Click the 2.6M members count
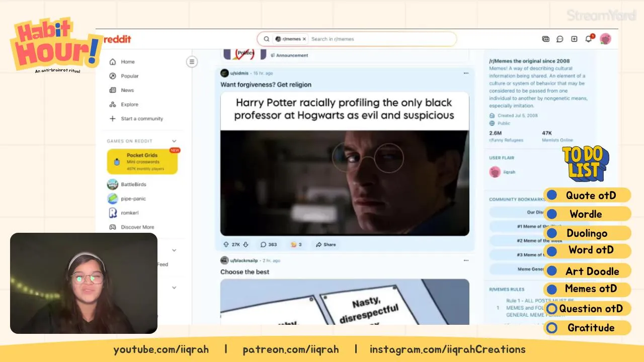The width and height of the screenshot is (644, 362). tap(495, 133)
